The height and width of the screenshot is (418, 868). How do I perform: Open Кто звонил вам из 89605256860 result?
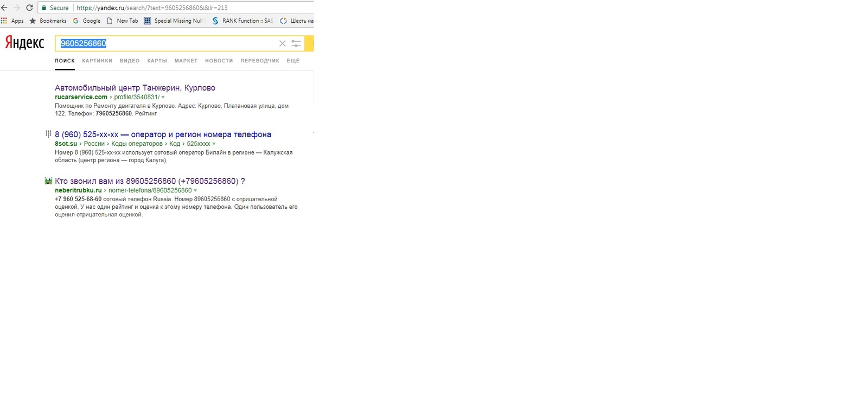point(150,181)
